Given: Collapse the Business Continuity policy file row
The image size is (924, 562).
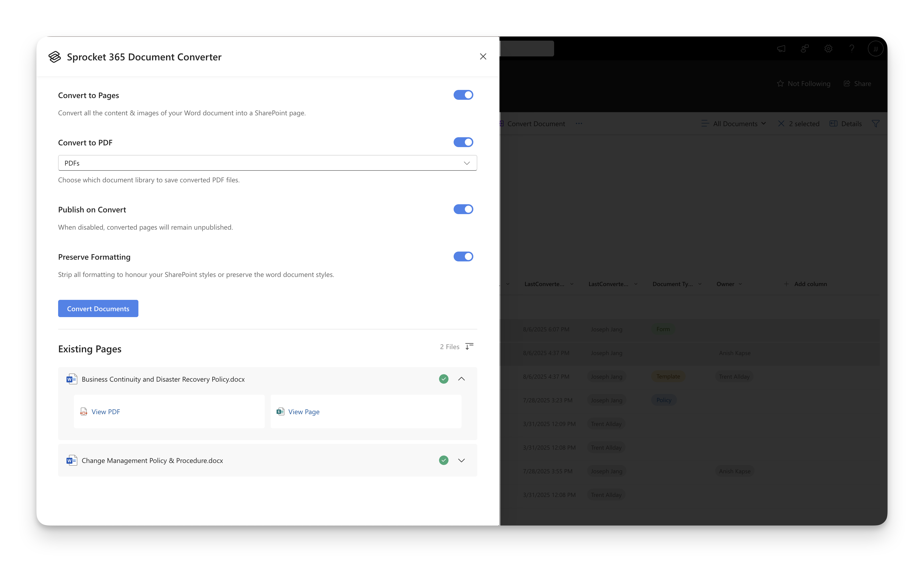Looking at the screenshot, I should (x=461, y=379).
